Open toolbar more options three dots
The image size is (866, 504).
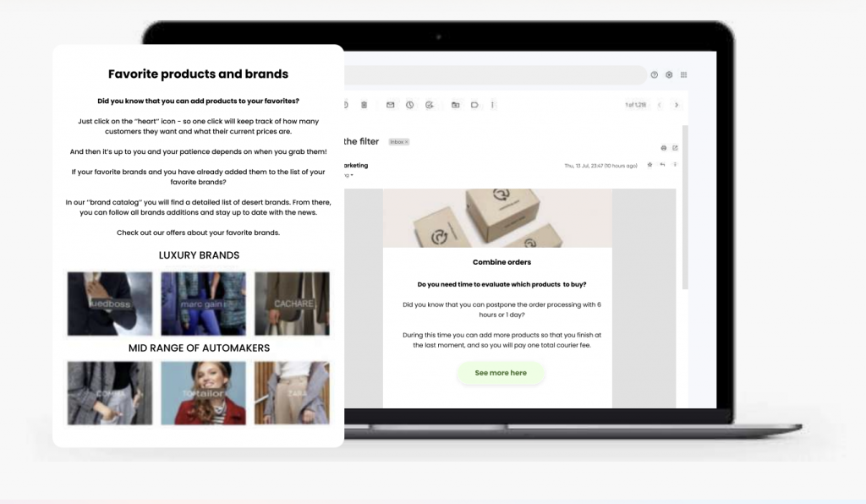coord(493,105)
